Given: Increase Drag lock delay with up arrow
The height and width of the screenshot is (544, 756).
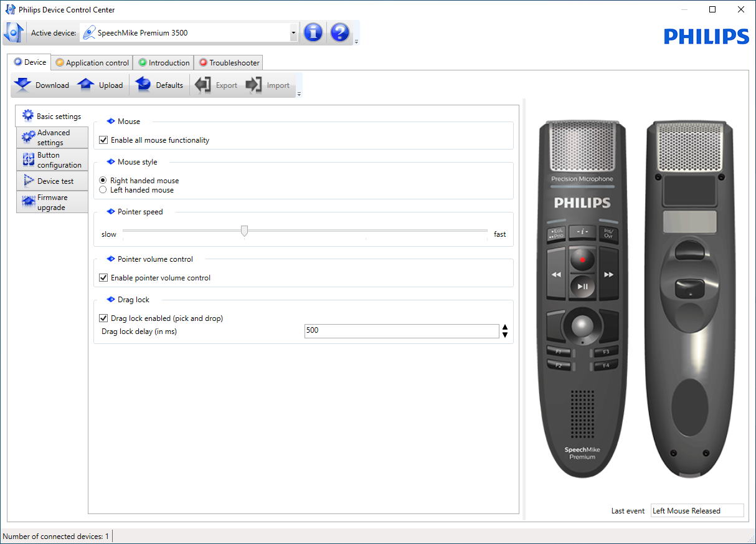Looking at the screenshot, I should (505, 327).
